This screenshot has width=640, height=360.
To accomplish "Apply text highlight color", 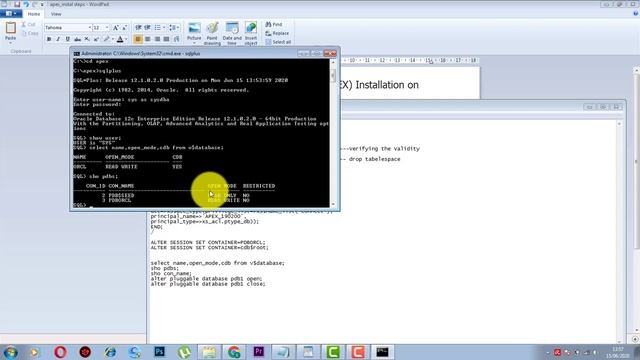I will pyautogui.click(x=107, y=39).
